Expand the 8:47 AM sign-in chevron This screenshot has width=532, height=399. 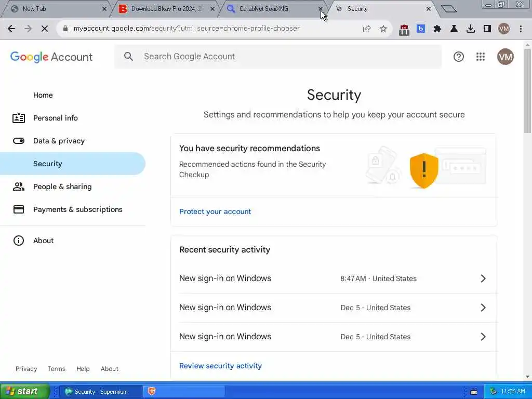coord(483,278)
